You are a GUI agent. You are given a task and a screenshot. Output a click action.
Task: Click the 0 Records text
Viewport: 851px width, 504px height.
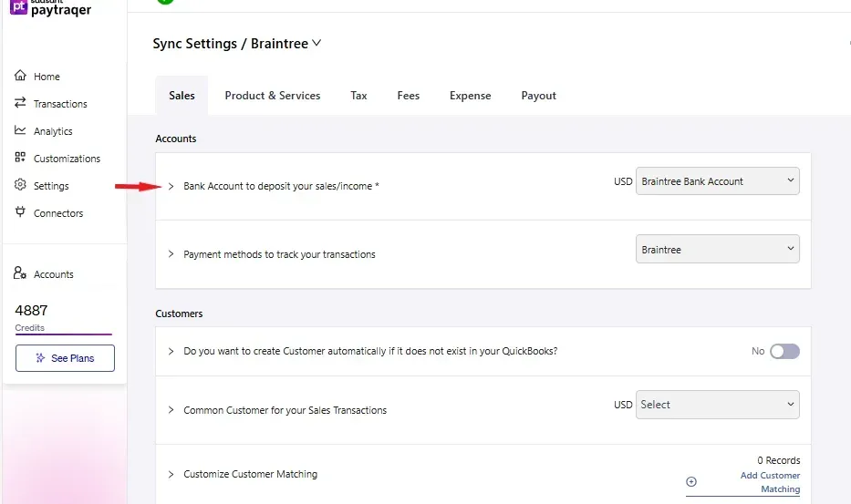point(779,460)
